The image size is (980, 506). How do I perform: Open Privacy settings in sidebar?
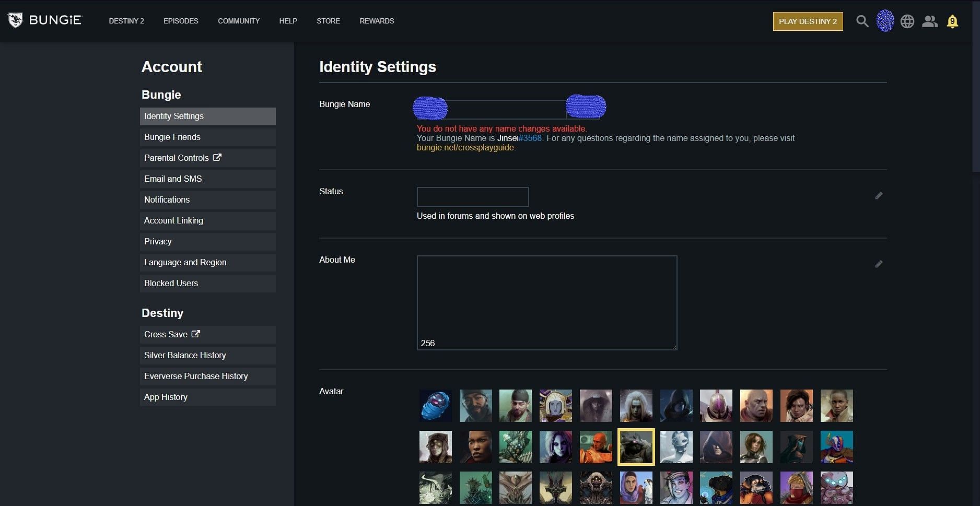[x=208, y=242]
